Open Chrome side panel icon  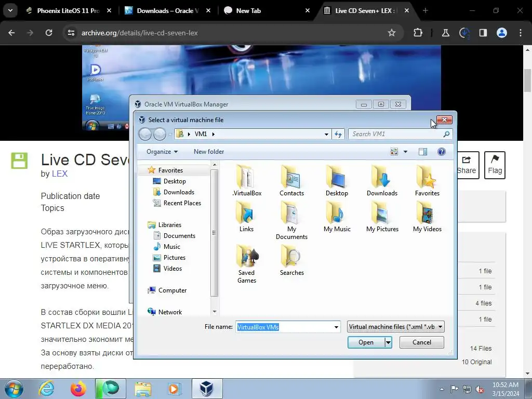click(483, 33)
